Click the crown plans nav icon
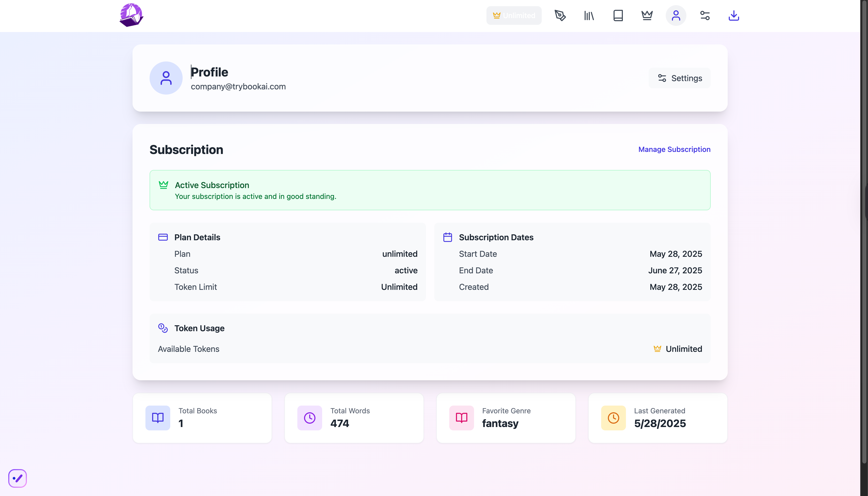Viewport: 868px width, 496px height. point(647,15)
